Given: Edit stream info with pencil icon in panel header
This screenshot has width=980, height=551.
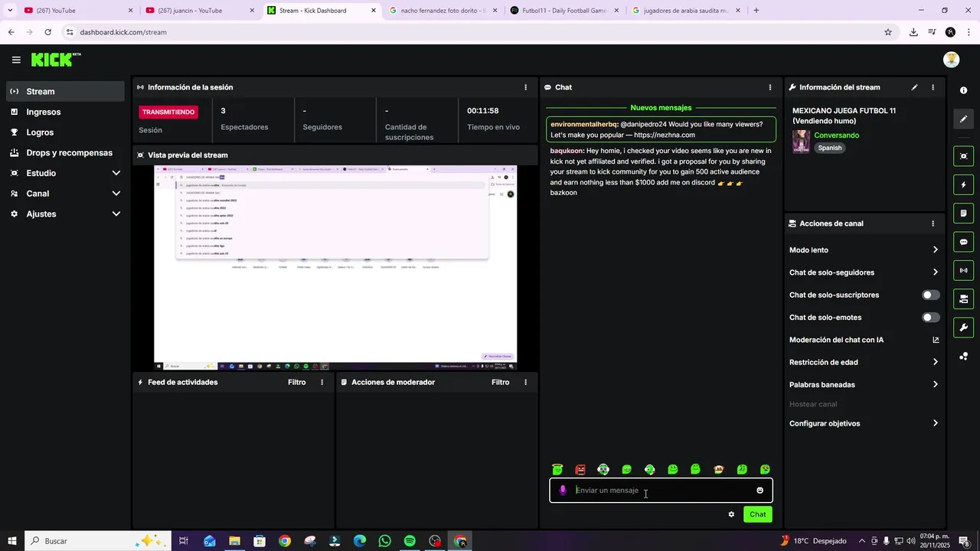Looking at the screenshot, I should [914, 87].
